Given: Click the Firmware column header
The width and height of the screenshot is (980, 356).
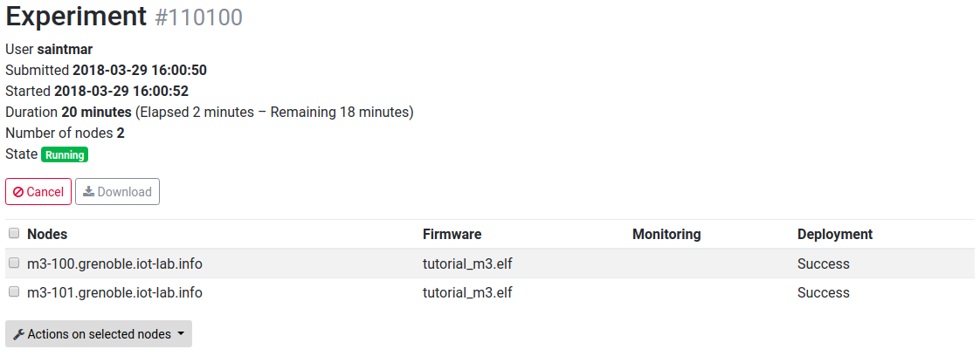Looking at the screenshot, I should 452,234.
